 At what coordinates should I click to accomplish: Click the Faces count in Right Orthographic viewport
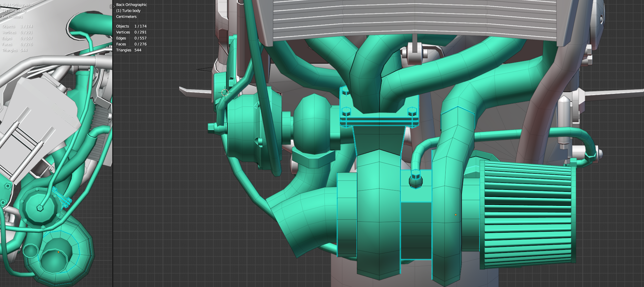[x=26, y=44]
